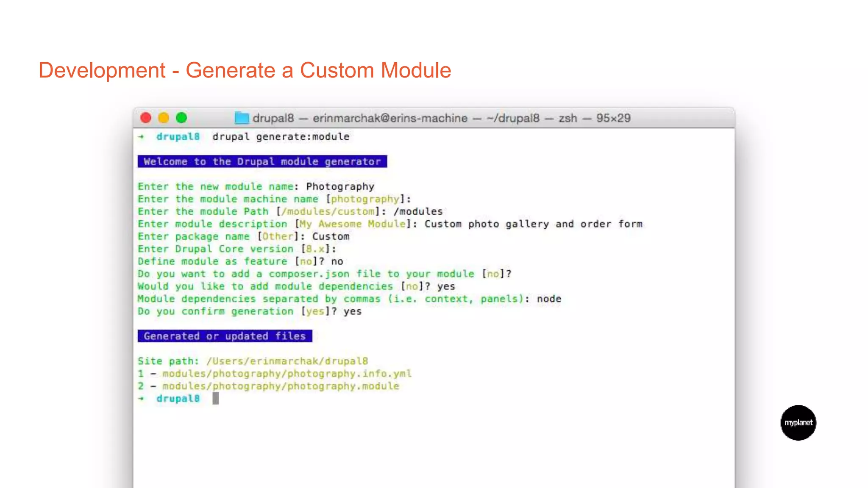Click the 'Generated or updated files' banner

pyautogui.click(x=225, y=336)
